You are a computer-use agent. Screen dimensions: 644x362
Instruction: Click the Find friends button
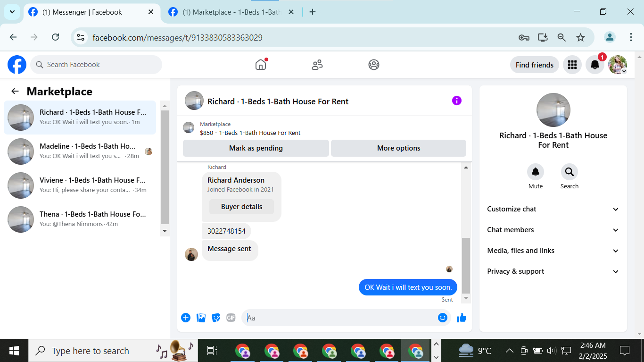(x=535, y=65)
